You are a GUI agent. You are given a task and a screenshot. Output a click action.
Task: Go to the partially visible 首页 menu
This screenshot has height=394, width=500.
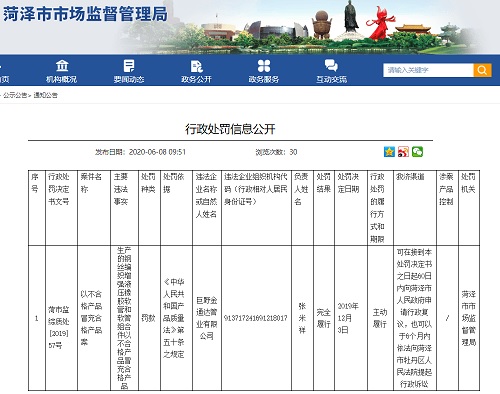[4, 79]
